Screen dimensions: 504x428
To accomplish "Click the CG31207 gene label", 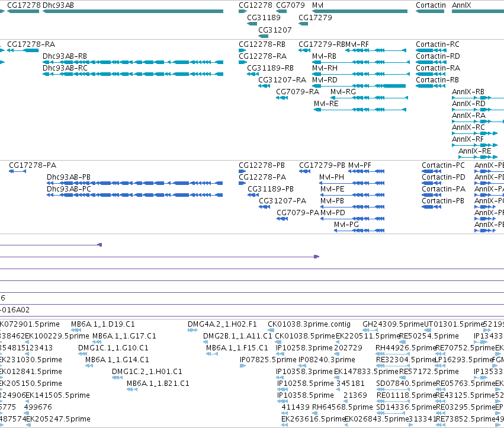I will tap(275, 30).
